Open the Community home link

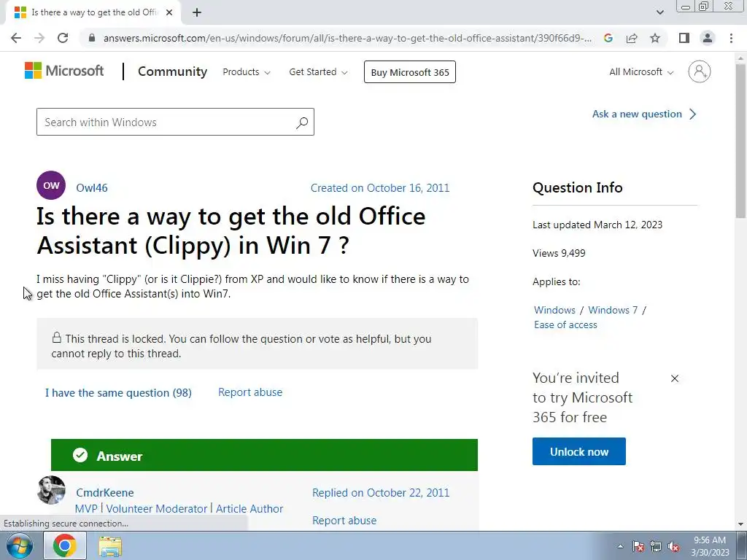(172, 71)
